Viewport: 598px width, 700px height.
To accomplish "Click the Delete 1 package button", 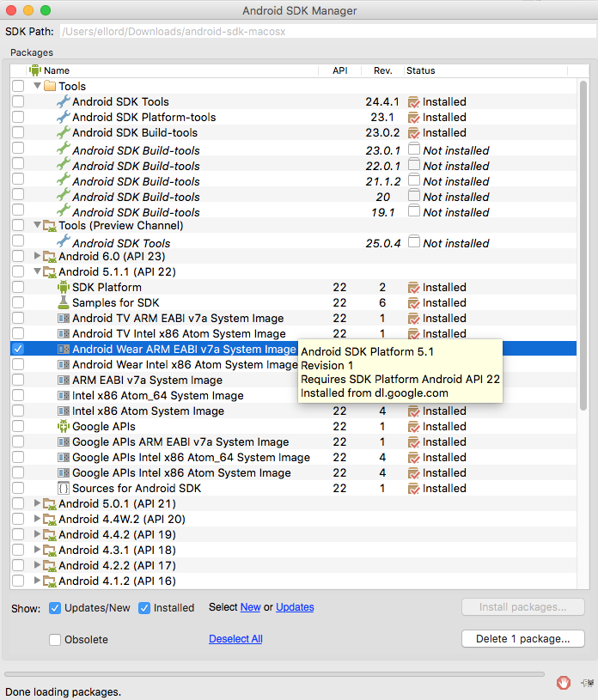I will [x=523, y=639].
